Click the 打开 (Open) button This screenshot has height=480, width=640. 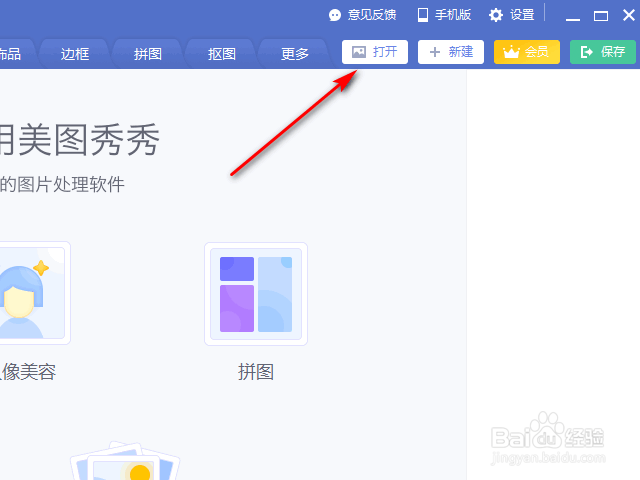(x=375, y=52)
